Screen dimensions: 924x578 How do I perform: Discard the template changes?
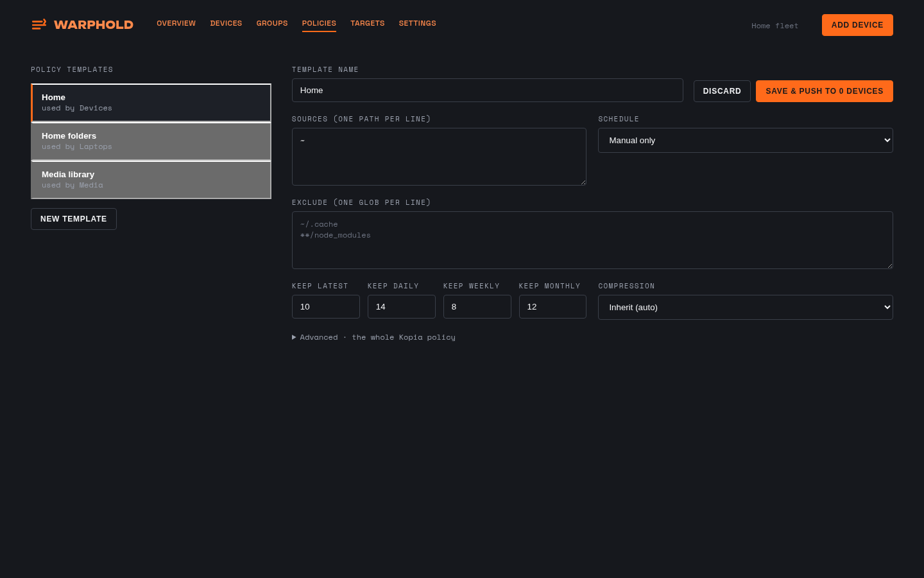point(722,91)
